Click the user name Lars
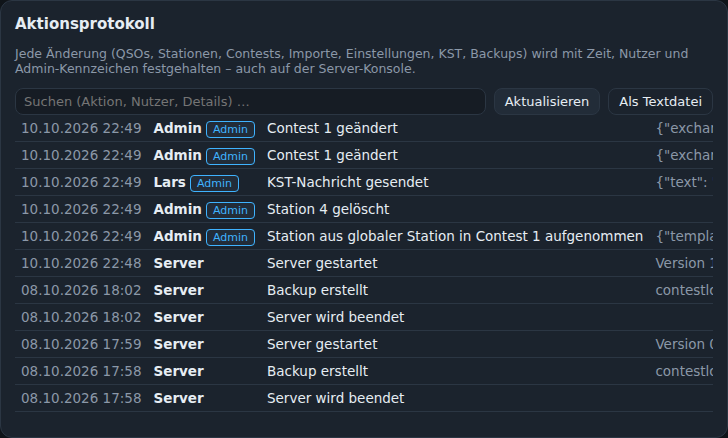The height and width of the screenshot is (438, 728). pyautogui.click(x=169, y=182)
